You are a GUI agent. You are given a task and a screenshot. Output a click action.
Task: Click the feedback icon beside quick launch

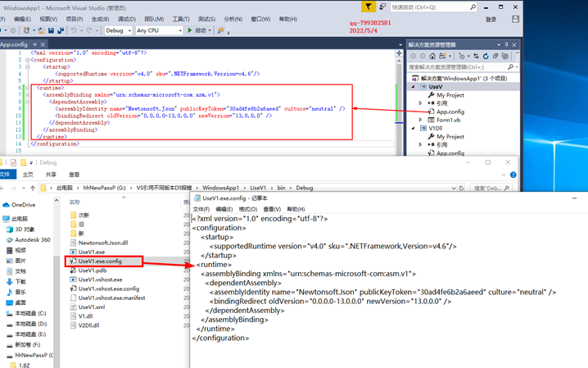[x=382, y=7]
